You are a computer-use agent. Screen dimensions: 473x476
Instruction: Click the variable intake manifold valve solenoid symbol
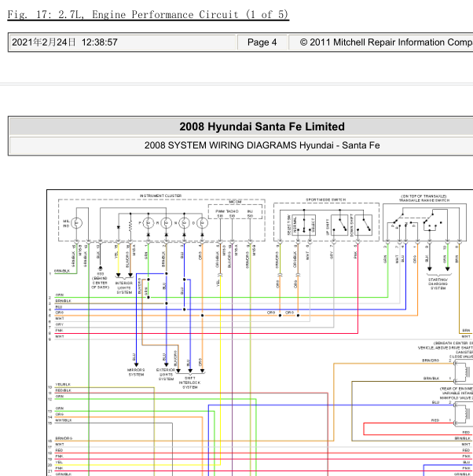(463, 413)
